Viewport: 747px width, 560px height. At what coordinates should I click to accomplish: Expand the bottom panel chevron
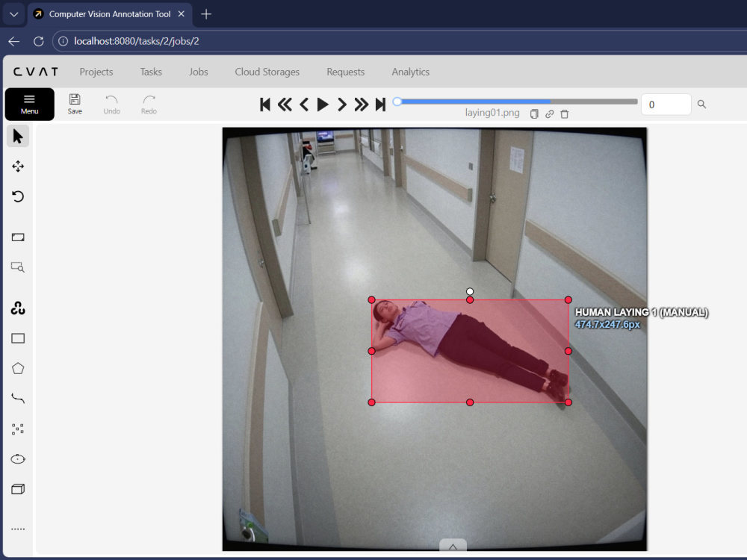453,546
